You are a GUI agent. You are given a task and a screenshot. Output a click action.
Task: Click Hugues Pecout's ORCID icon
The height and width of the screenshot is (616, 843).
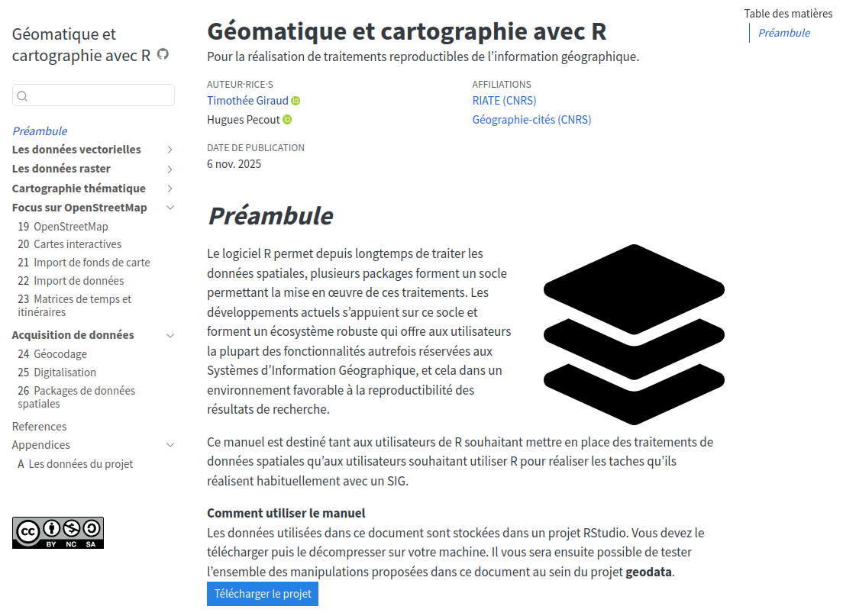(x=287, y=120)
